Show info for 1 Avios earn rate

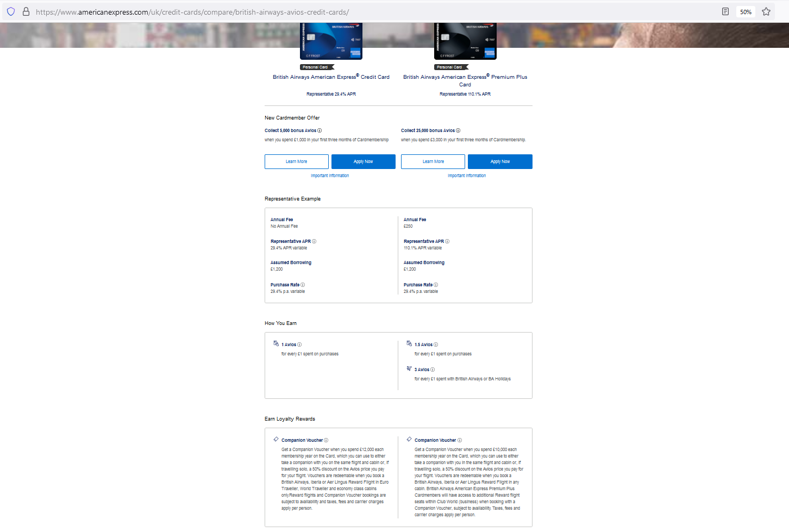coord(299,345)
